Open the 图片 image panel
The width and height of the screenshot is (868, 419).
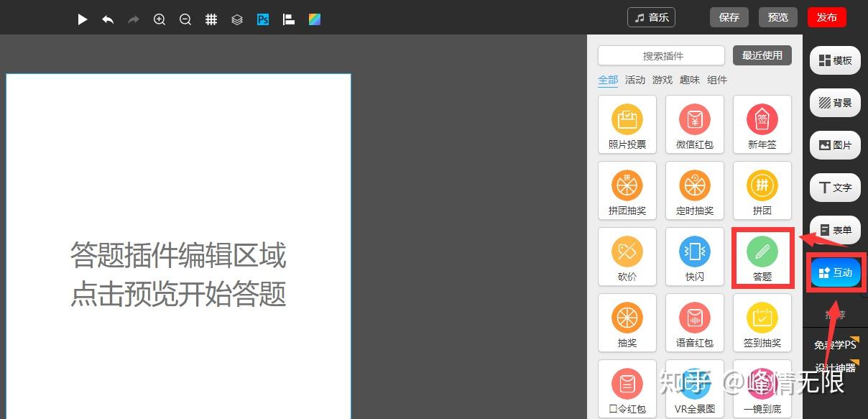tap(835, 145)
